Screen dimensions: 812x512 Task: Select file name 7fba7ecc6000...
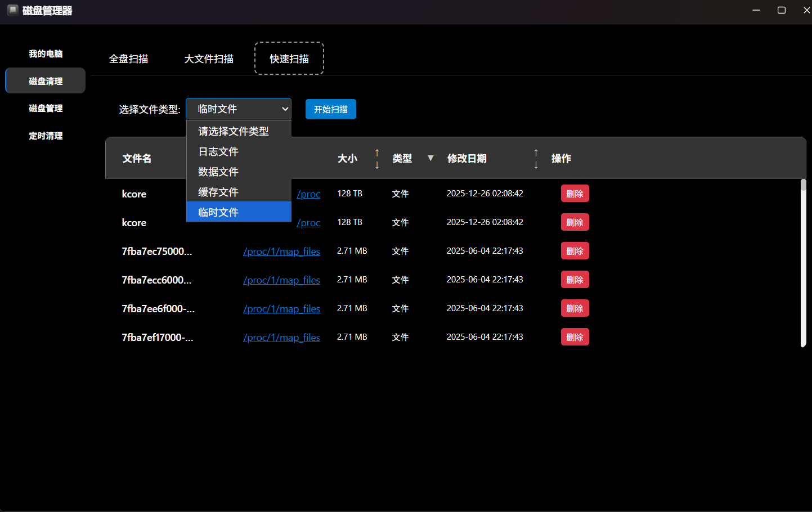pyautogui.click(x=156, y=280)
